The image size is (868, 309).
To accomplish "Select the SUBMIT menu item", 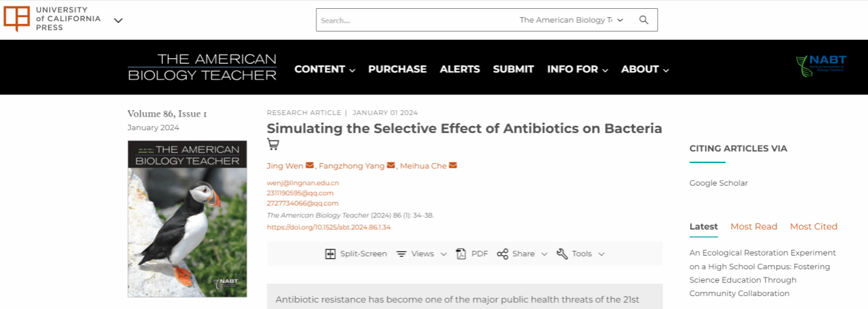I will pyautogui.click(x=513, y=69).
